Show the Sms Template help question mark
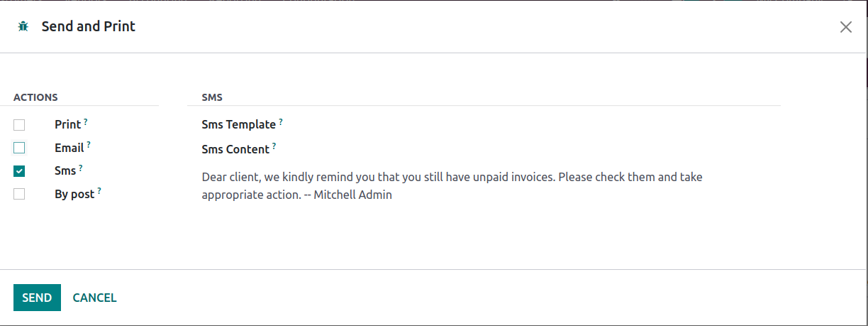Screen dimensions: 868x326 pos(281,121)
